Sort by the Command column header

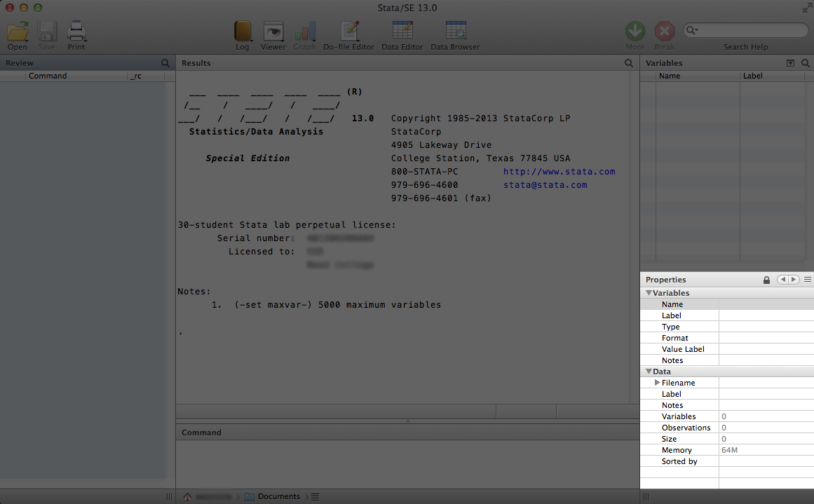[48, 76]
